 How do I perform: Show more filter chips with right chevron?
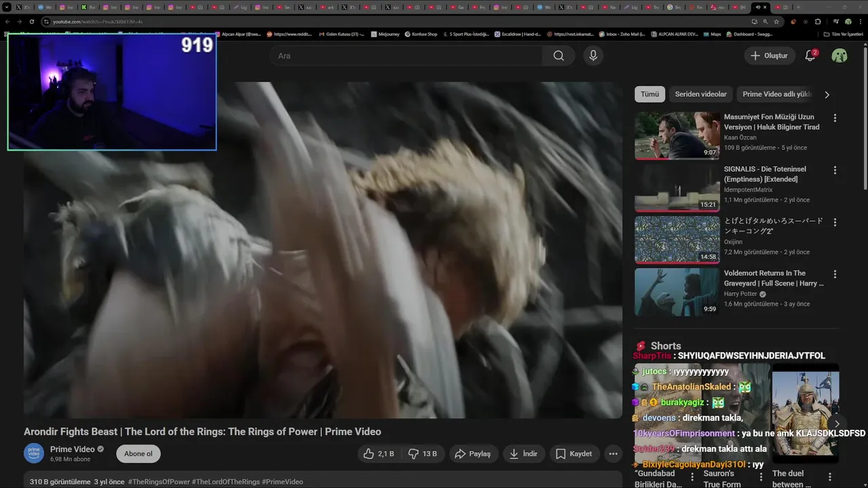click(827, 95)
